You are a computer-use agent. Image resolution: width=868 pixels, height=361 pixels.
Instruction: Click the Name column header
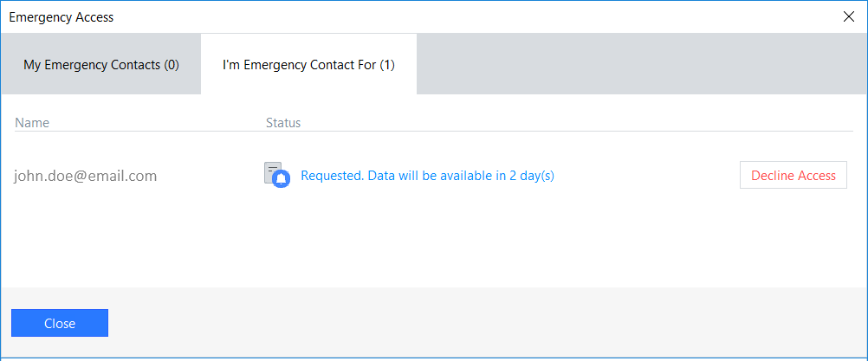[32, 122]
